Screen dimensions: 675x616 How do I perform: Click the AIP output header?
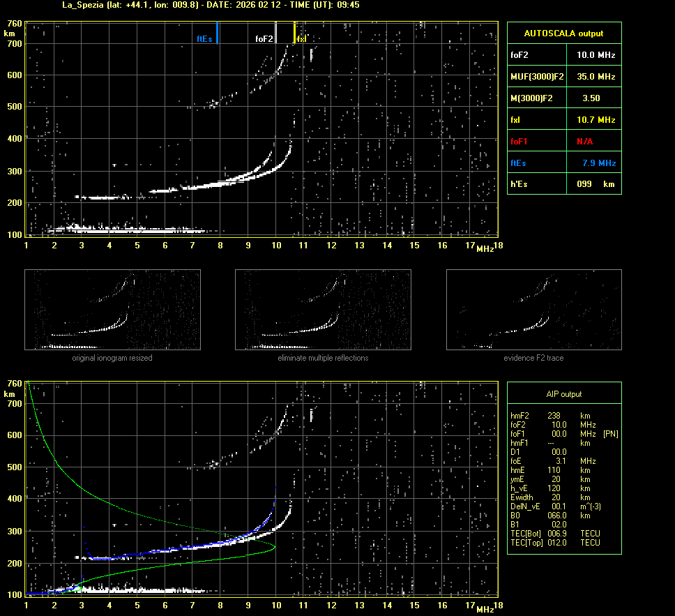coord(563,394)
